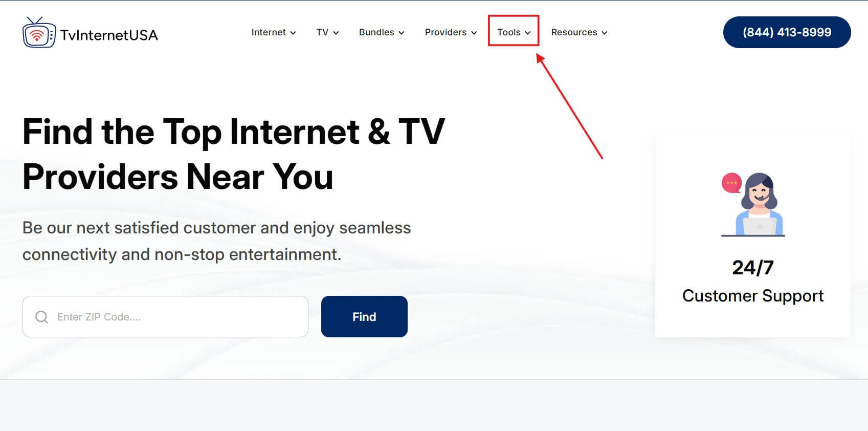The width and height of the screenshot is (868, 431).
Task: Select the Resources menu label
Action: (x=574, y=32)
